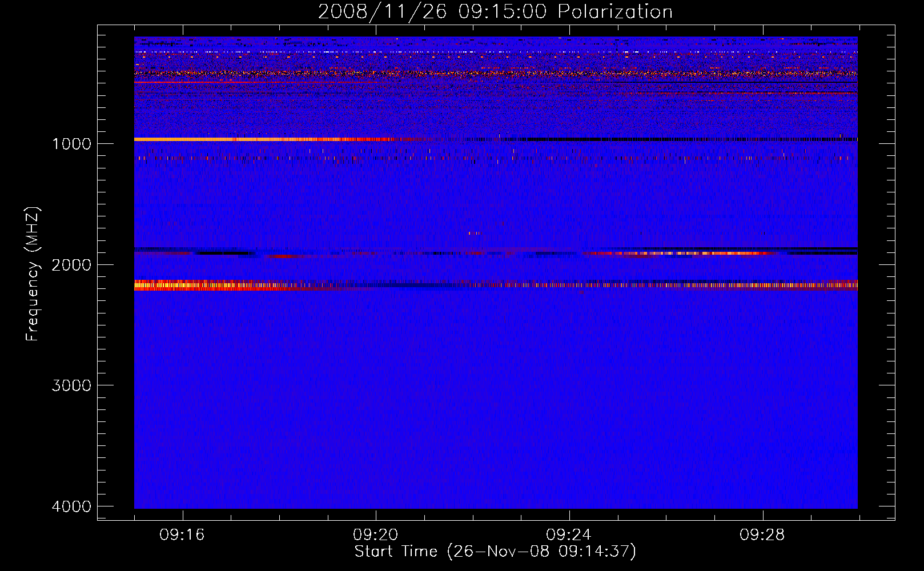924x571 pixels.
Task: Click the bright orange band just above 1000 MHz
Action: point(263,139)
